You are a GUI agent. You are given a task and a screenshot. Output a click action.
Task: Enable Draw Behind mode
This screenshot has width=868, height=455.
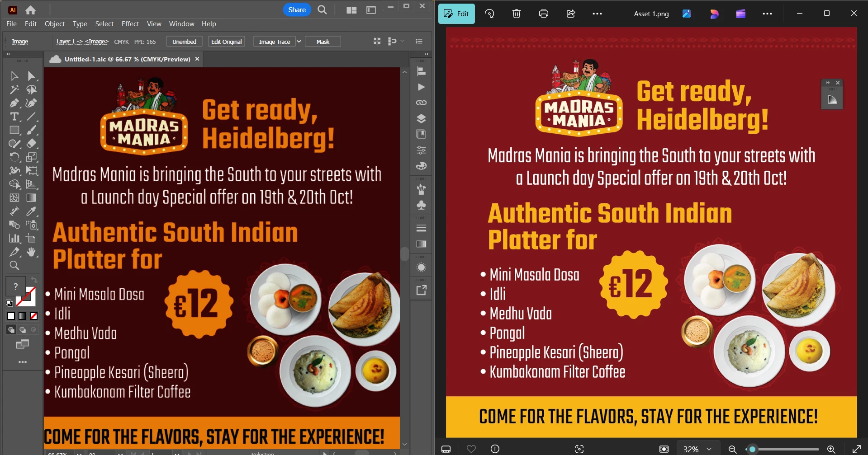[x=23, y=330]
